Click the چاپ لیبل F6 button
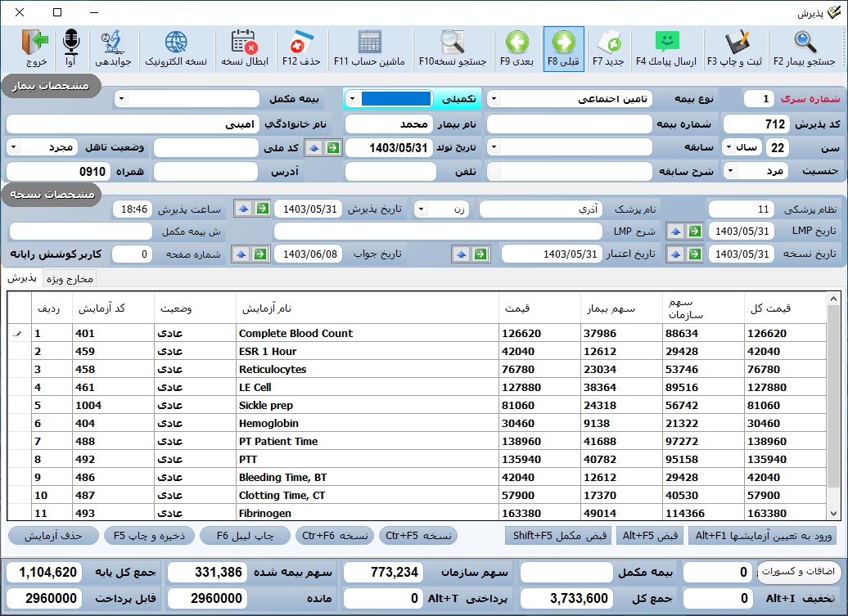The image size is (848, 616). pyautogui.click(x=246, y=536)
